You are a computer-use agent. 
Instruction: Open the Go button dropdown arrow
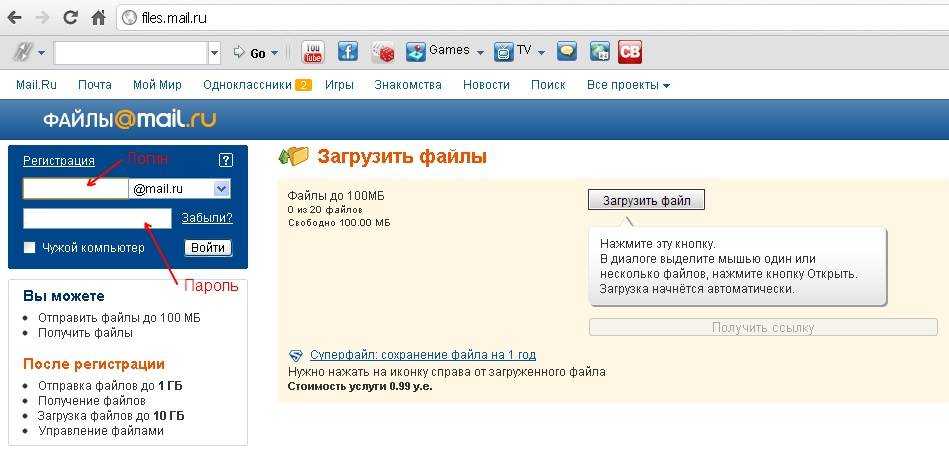tap(274, 53)
